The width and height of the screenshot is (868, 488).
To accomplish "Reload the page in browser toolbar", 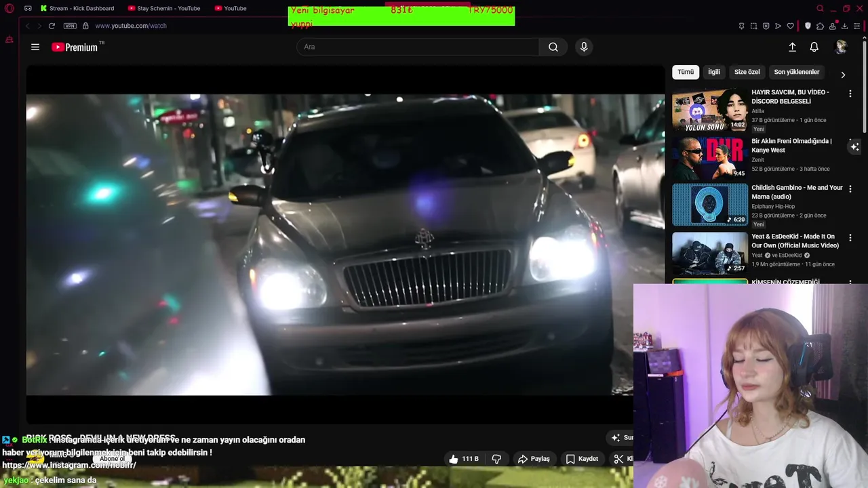I will point(52,26).
